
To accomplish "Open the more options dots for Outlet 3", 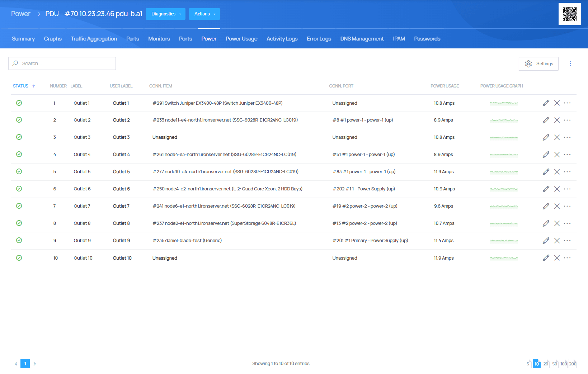I will 567,137.
